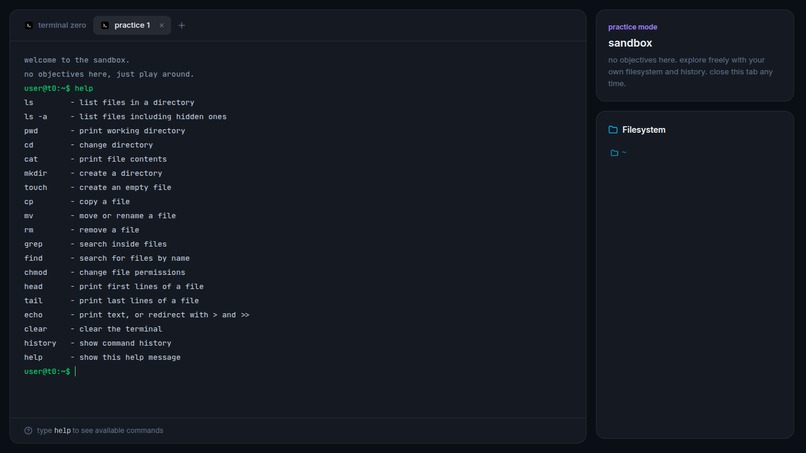
Task: Click the Filesystem folder icon
Action: [613, 130]
